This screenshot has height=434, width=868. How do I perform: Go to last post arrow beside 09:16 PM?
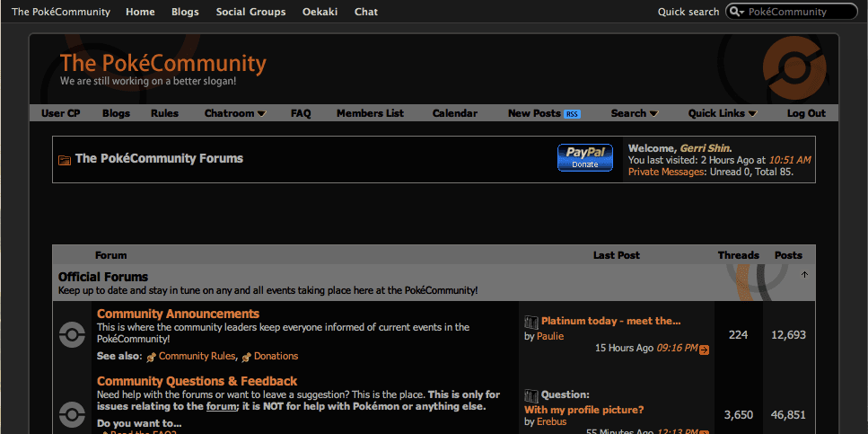(x=704, y=350)
